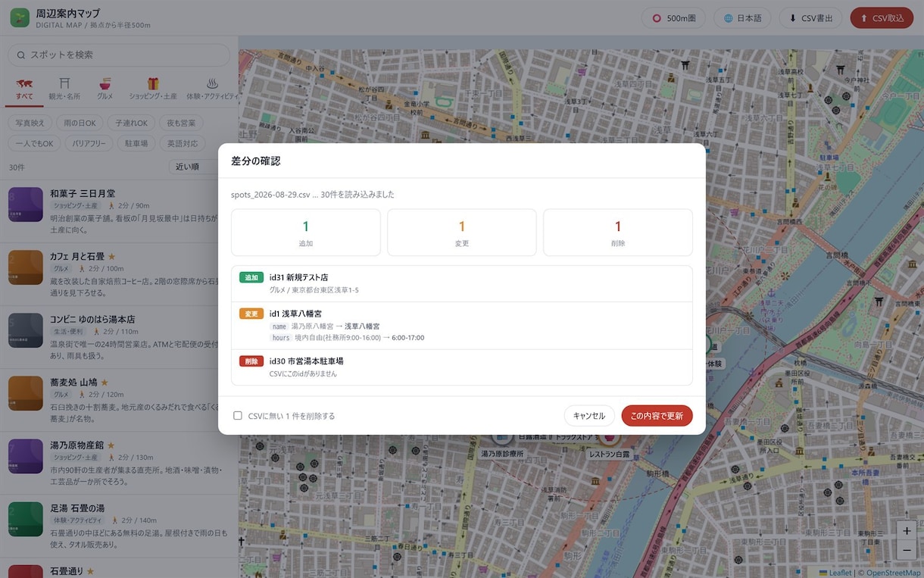Open the Leaflet attribution link
This screenshot has width=924, height=578.
835,573
